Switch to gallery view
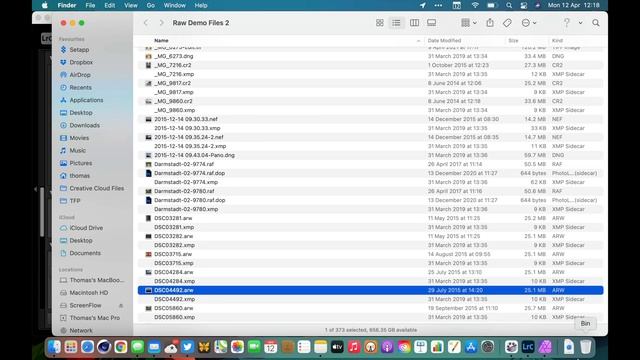Screen dimensions: 640x360 coord(431,23)
